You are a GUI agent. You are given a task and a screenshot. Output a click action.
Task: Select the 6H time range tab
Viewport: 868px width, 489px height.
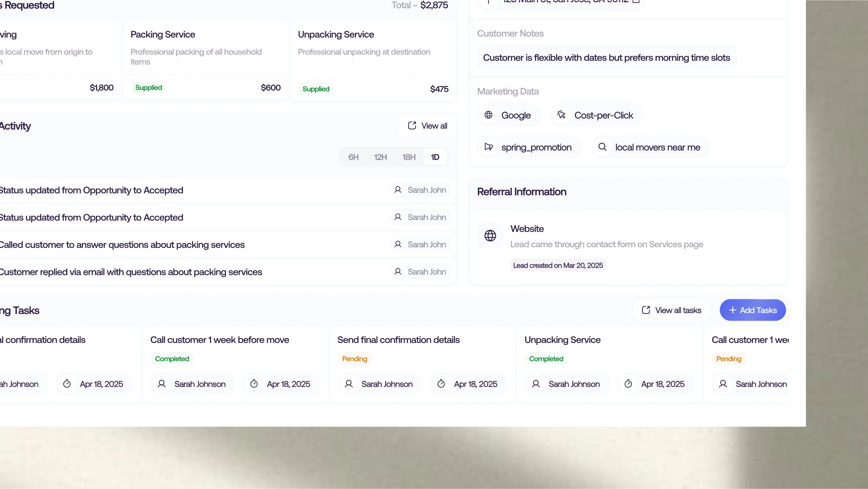click(353, 157)
